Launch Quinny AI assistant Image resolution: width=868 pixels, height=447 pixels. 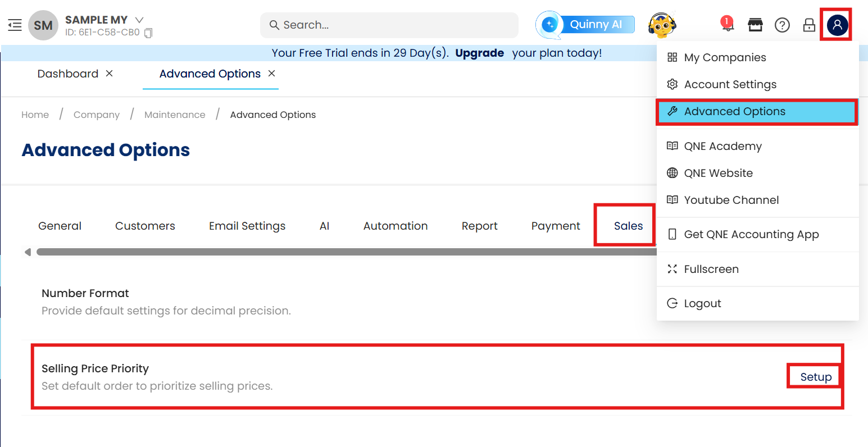[586, 25]
